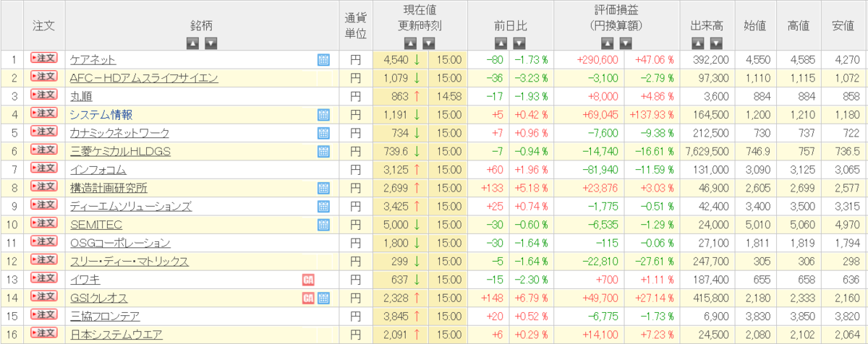The width and height of the screenshot is (868, 344).
Task: Open calendar icon in システム情報 row
Action: 323,115
